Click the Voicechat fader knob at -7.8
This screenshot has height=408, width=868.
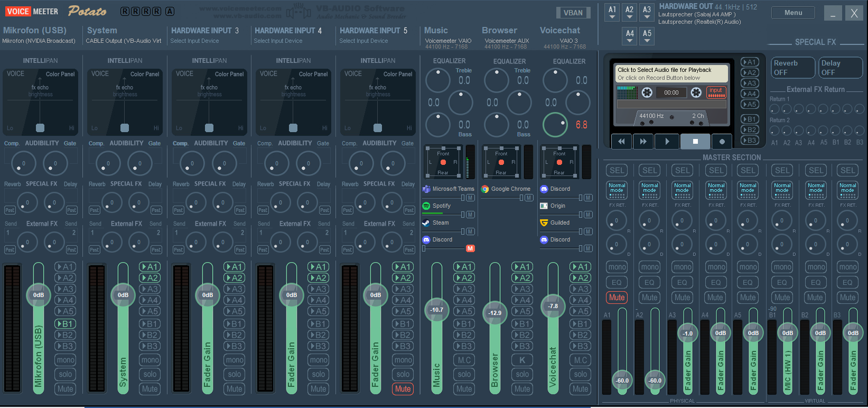pos(553,306)
